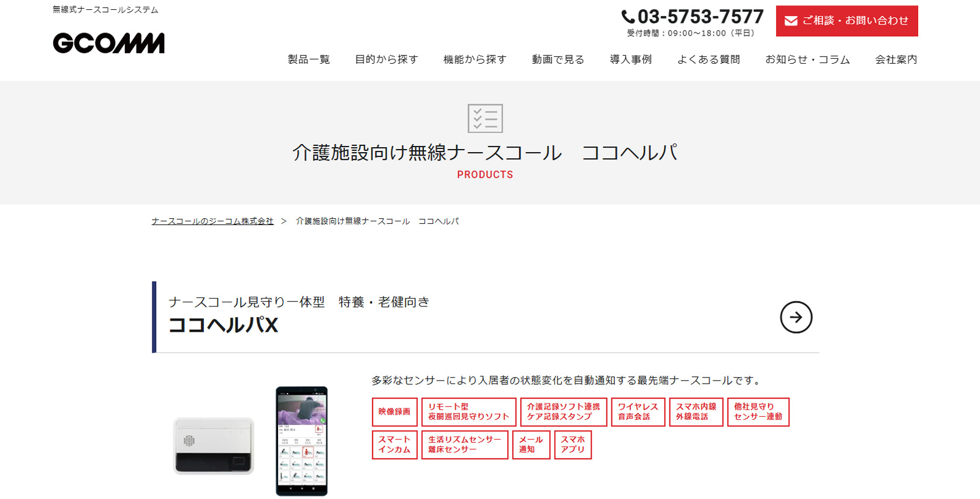This screenshot has height=499, width=980.
Task: Click the page title 介護施設向け無線ナースコール ココヘルパ
Action: [x=485, y=152]
